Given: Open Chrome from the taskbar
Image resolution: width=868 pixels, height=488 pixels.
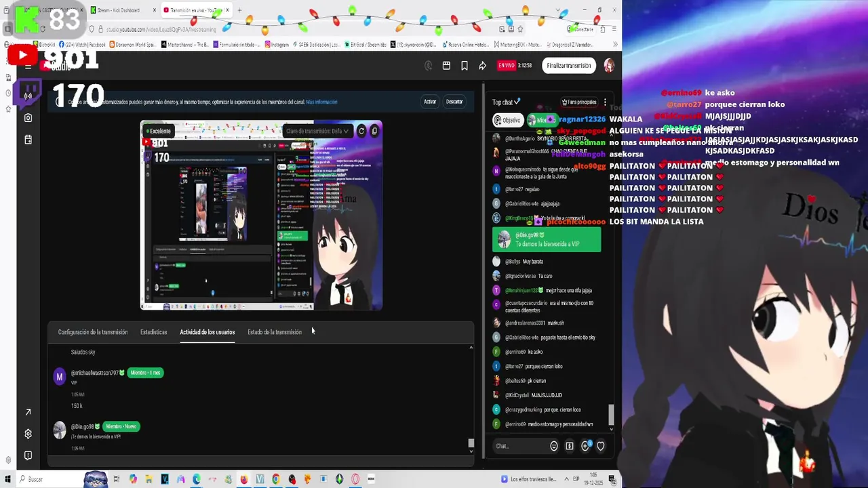Looking at the screenshot, I should coord(276,479).
